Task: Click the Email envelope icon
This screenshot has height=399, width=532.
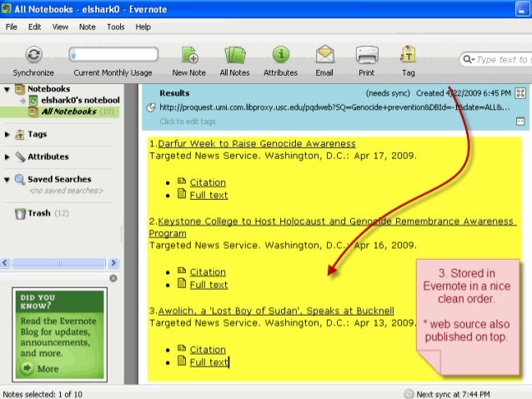Action: tap(324, 55)
